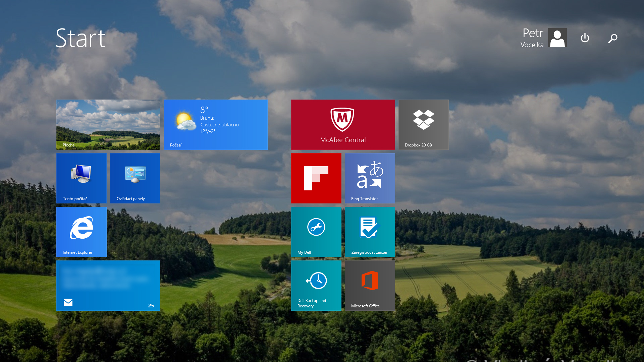
Task: Open Tento počítač tile
Action: tap(81, 178)
